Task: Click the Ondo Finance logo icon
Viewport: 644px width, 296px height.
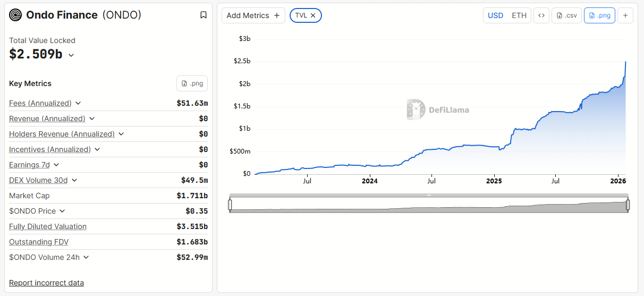Action: click(16, 15)
